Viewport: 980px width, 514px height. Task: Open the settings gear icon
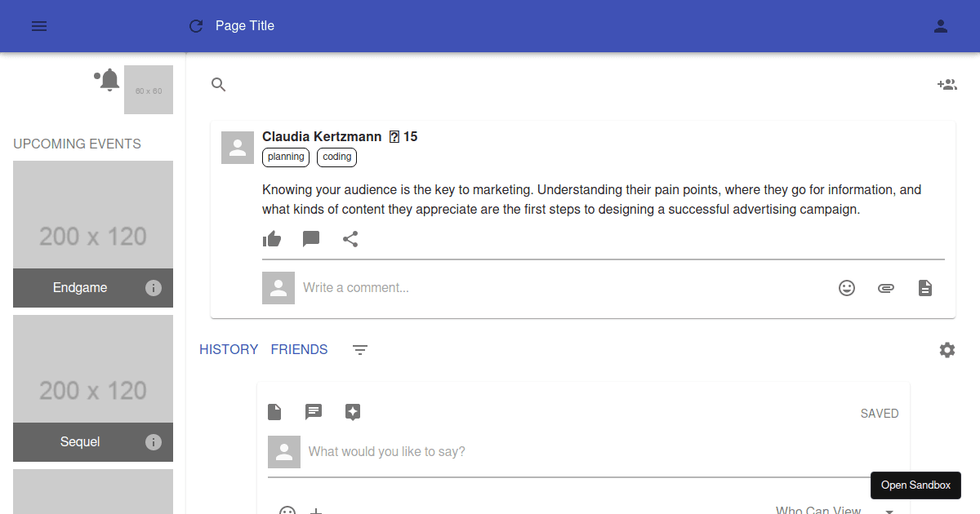click(947, 350)
